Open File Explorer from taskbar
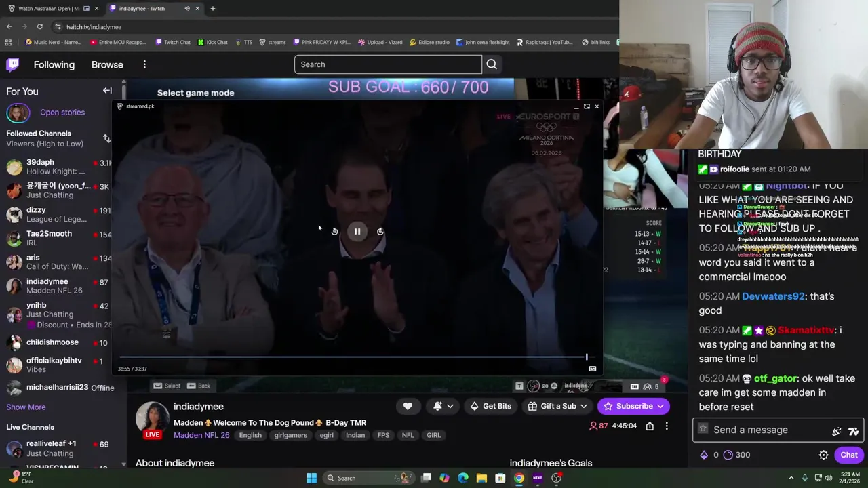The height and width of the screenshot is (488, 868). [x=481, y=478]
